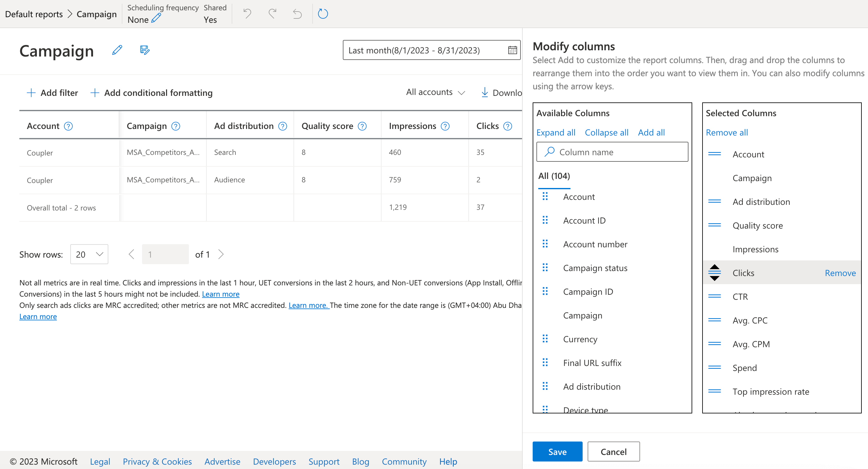Viewport: 868px width, 469px height.
Task: Save the modified columns
Action: pyautogui.click(x=557, y=452)
